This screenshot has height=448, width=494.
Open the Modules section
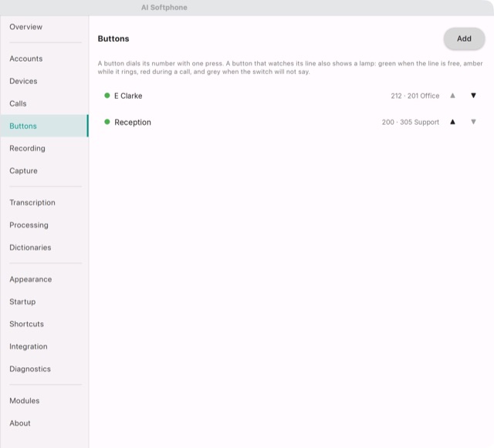click(45, 401)
